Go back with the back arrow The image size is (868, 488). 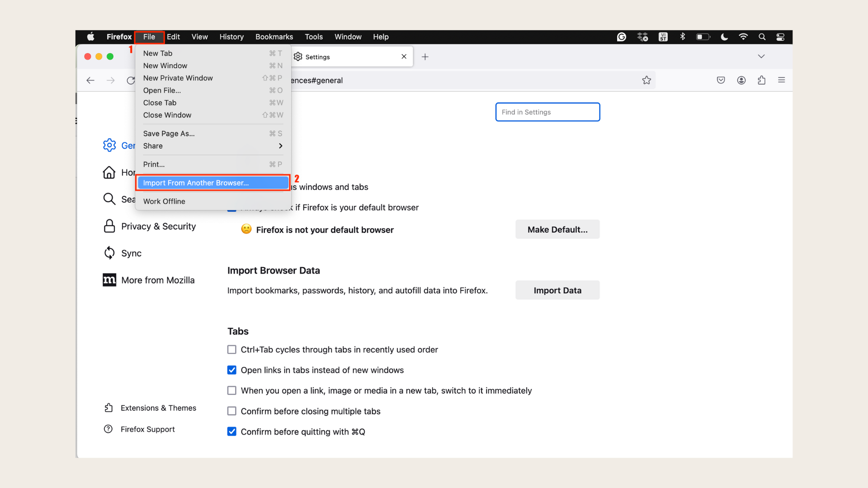[x=90, y=80]
